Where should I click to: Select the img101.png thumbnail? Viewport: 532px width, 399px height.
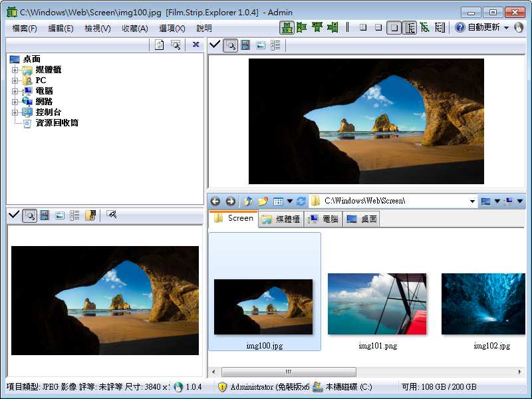(x=376, y=303)
